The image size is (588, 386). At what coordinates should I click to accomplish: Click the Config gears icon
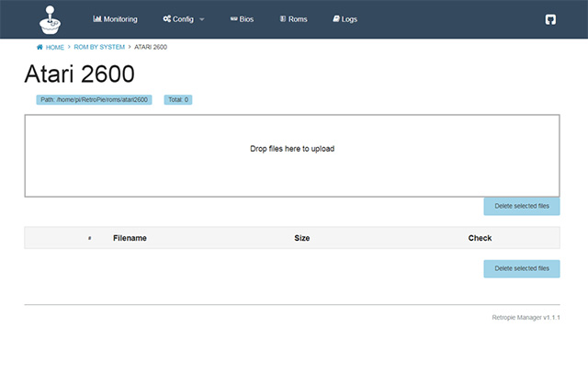click(167, 18)
